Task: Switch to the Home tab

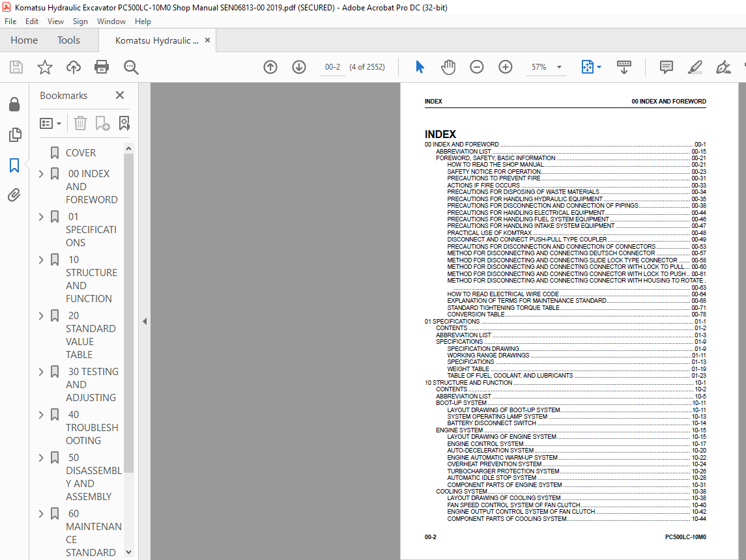Action: (24, 40)
